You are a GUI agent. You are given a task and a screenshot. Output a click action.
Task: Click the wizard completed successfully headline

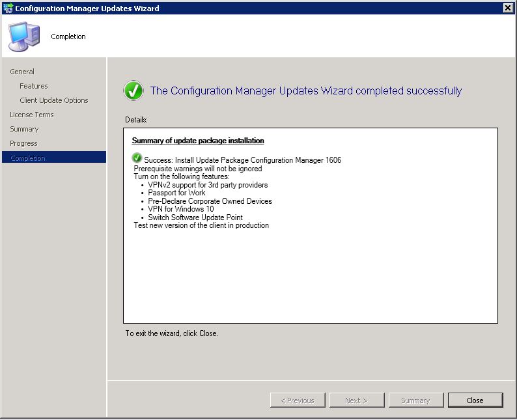305,91
